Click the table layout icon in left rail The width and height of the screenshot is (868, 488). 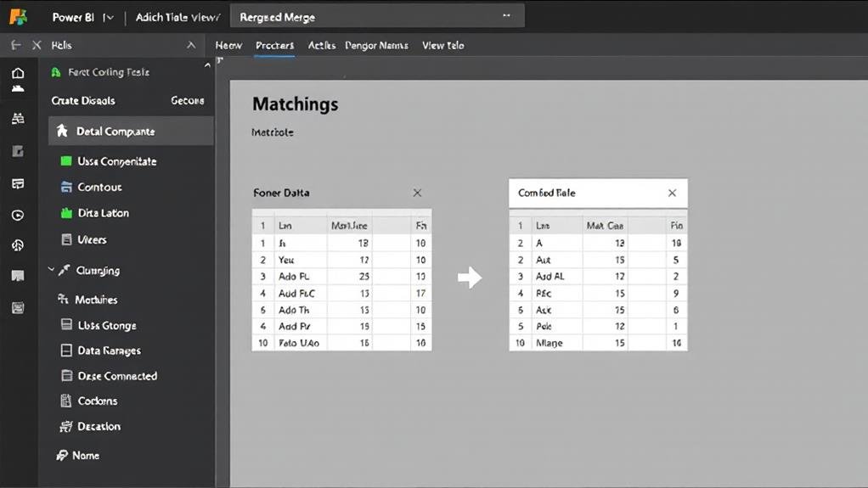(18, 183)
